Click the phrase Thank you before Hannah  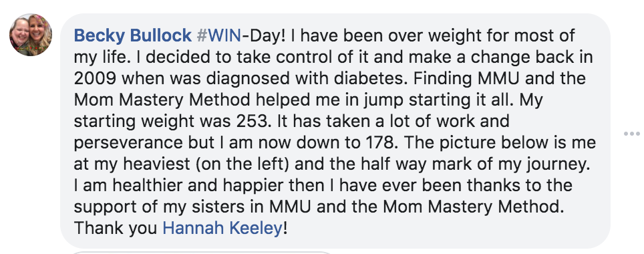click(x=116, y=228)
